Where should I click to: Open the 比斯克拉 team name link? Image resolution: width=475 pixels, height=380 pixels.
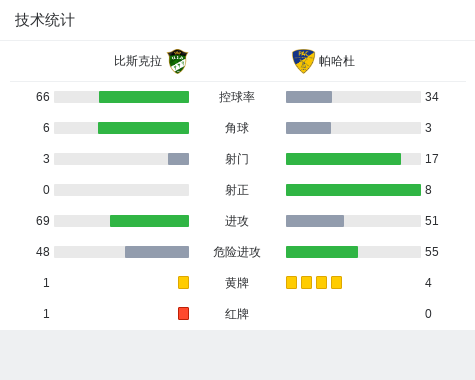(x=138, y=61)
